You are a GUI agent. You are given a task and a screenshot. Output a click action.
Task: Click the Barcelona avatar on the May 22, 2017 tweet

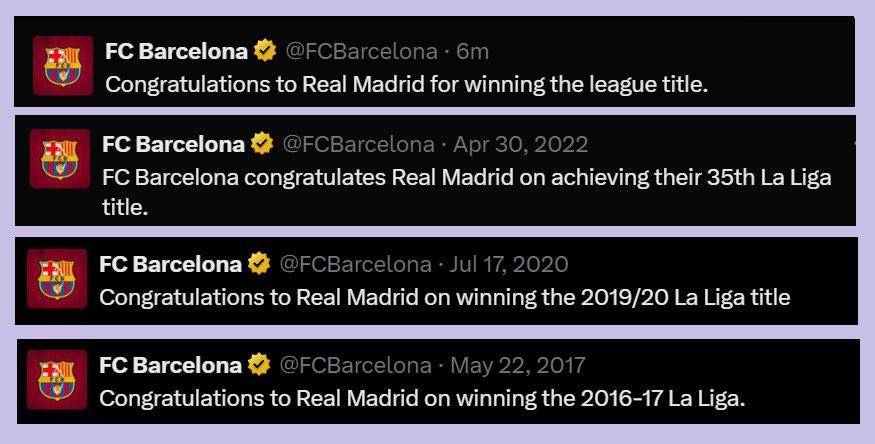[x=57, y=380]
